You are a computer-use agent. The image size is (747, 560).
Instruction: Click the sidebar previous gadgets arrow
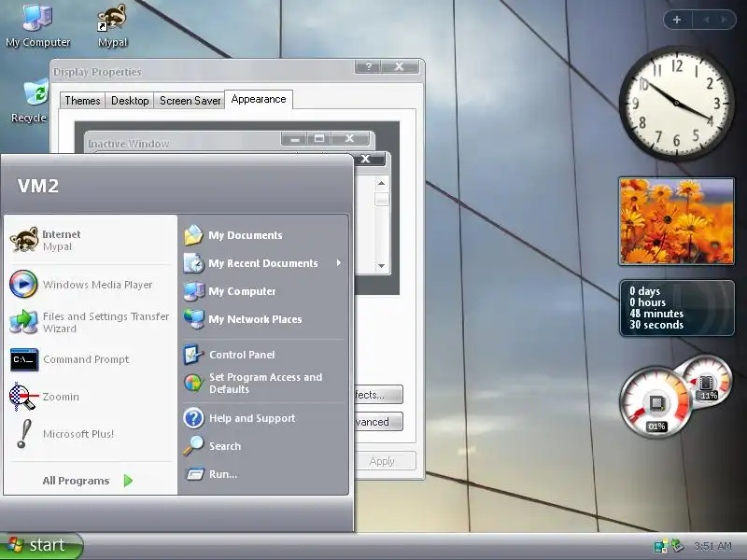click(707, 20)
